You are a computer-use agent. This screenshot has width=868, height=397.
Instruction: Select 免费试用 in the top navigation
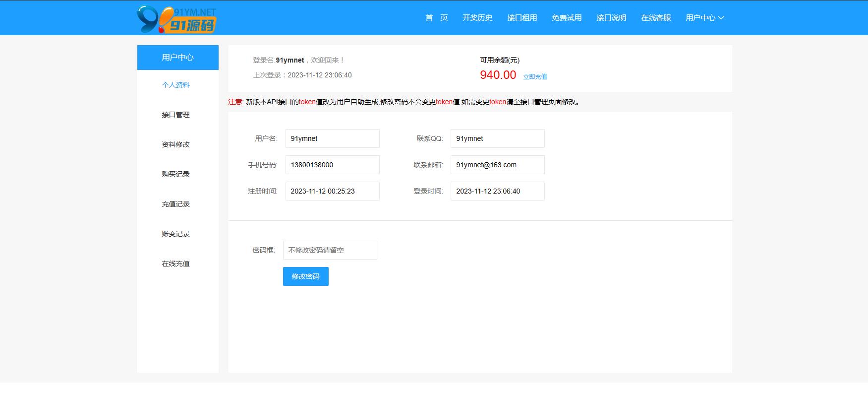[x=567, y=18]
